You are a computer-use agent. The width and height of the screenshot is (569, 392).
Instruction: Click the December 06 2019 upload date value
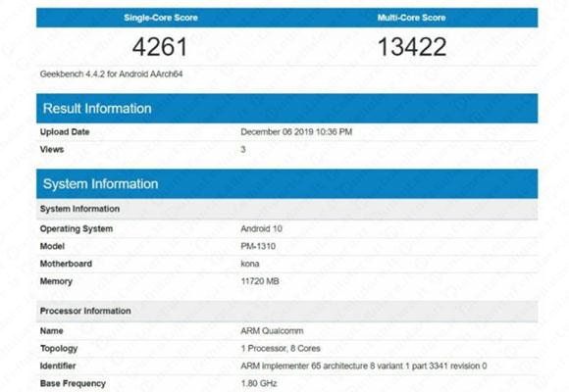tap(296, 132)
